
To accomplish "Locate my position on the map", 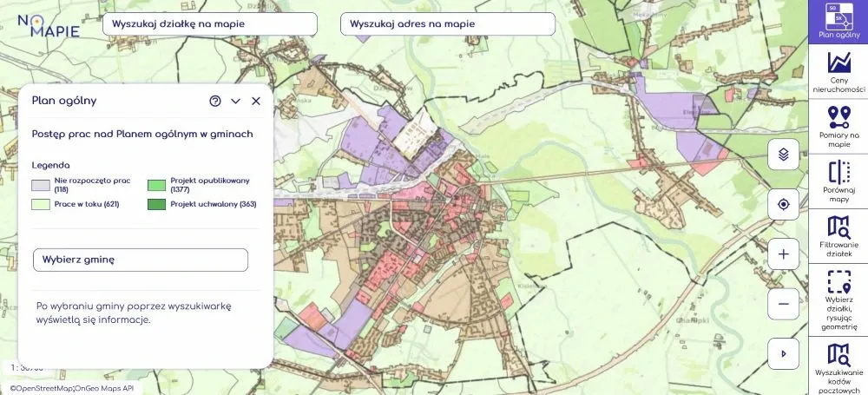I will click(783, 204).
